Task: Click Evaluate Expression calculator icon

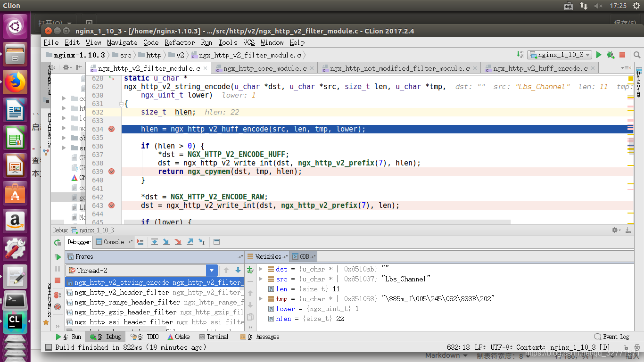Action: (x=216, y=242)
